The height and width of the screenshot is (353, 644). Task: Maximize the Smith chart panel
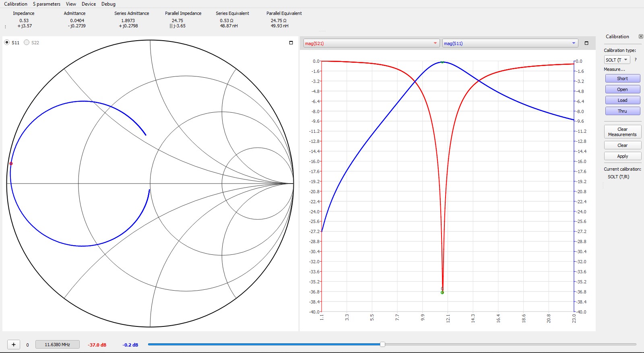[x=291, y=43]
